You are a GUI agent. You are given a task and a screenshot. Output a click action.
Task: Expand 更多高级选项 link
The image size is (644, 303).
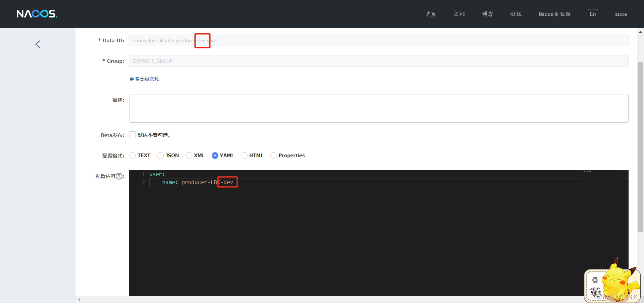pyautogui.click(x=144, y=79)
